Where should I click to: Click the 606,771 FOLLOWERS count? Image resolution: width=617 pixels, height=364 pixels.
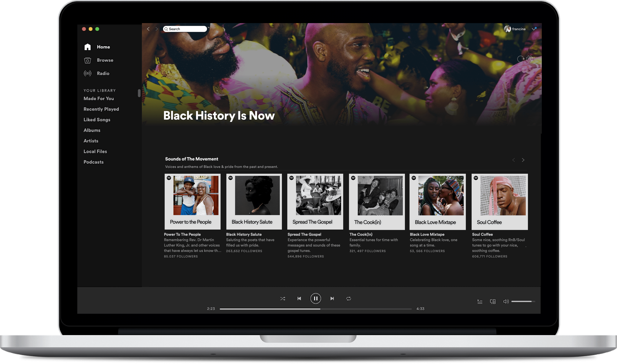coord(490,257)
